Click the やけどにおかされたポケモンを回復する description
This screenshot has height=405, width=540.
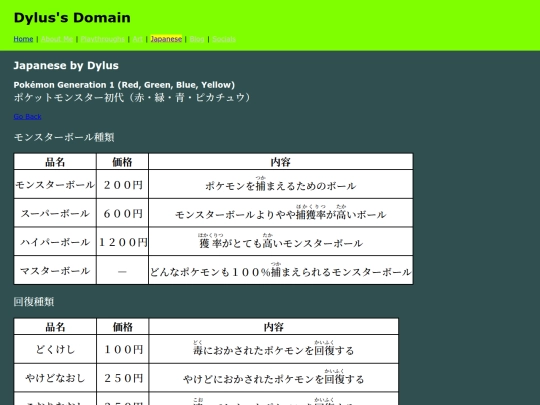pos(273,378)
